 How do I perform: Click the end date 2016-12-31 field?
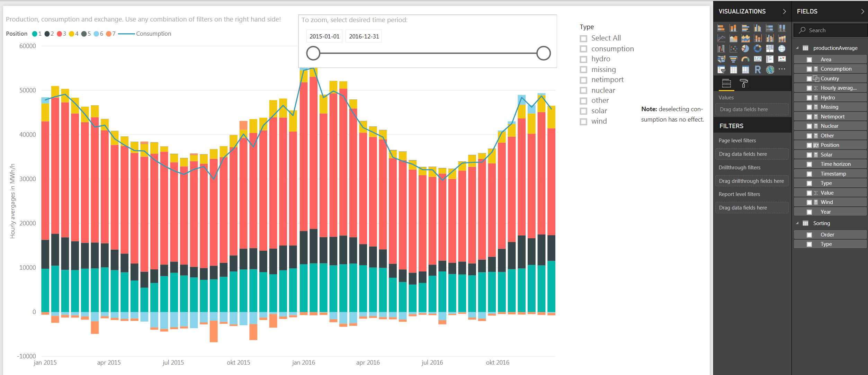click(364, 36)
